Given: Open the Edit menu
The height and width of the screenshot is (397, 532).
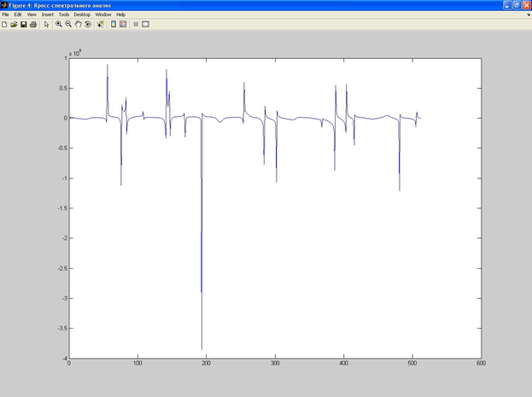Looking at the screenshot, I should pyautogui.click(x=18, y=15).
